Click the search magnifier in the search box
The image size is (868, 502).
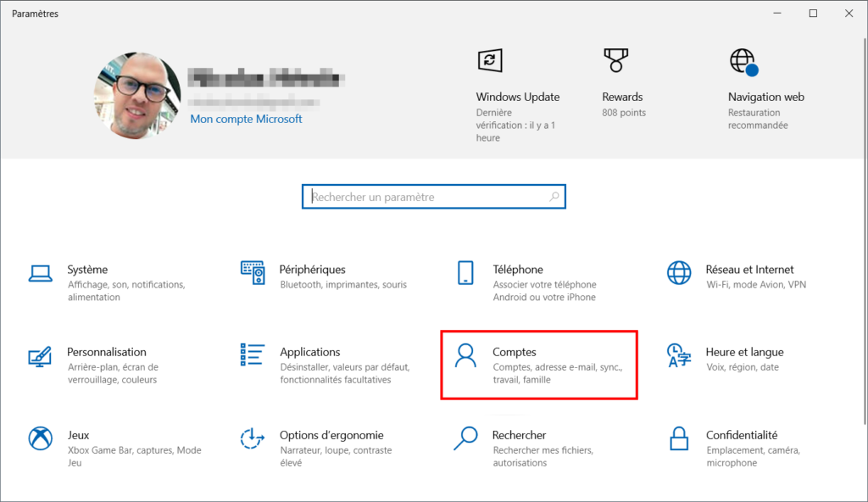(x=554, y=197)
